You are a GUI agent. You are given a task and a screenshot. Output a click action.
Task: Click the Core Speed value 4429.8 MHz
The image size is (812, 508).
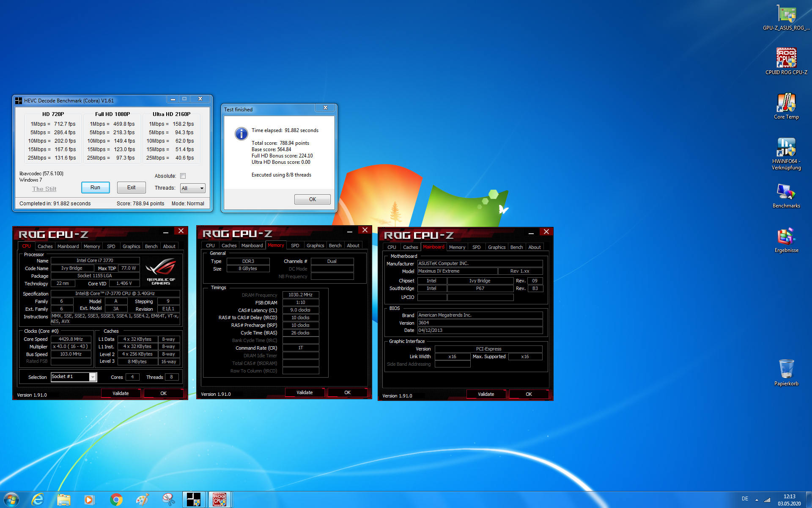pyautogui.click(x=71, y=339)
